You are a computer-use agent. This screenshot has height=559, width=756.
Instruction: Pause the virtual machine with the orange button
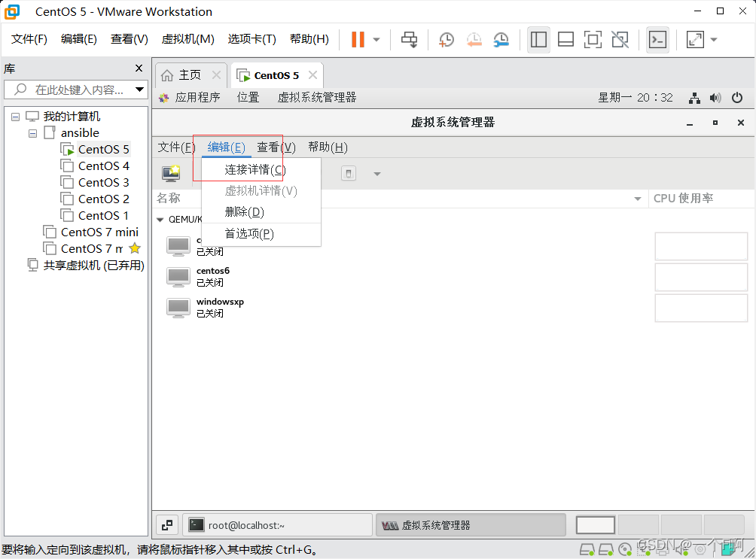[358, 40]
